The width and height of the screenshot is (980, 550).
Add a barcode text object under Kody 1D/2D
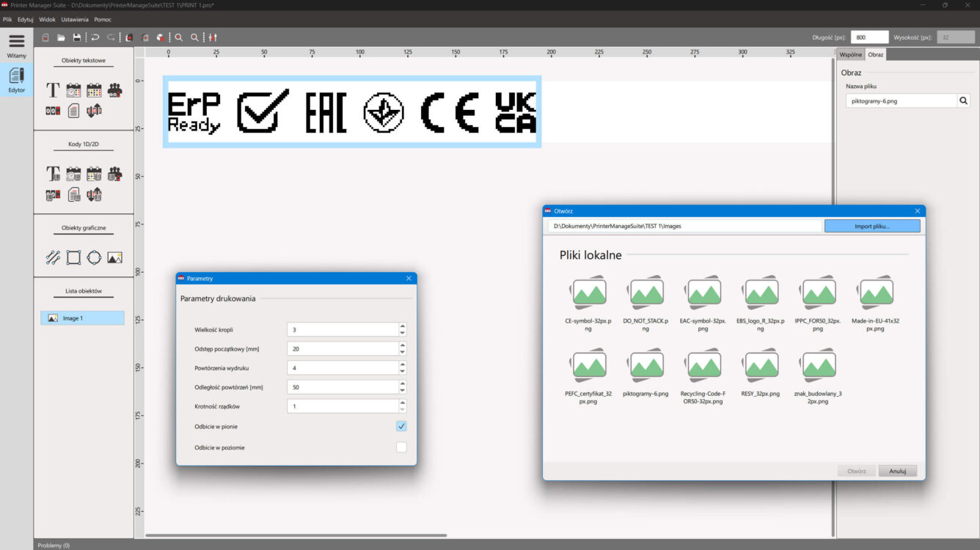click(53, 174)
